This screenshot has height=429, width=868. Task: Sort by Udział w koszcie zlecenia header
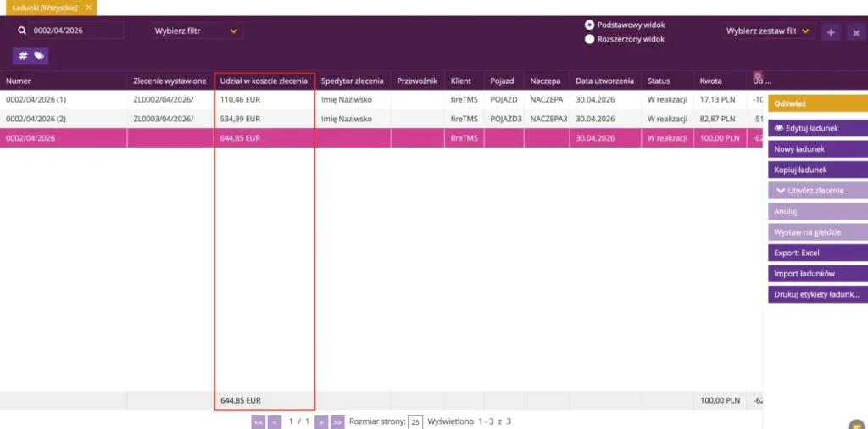[264, 81]
